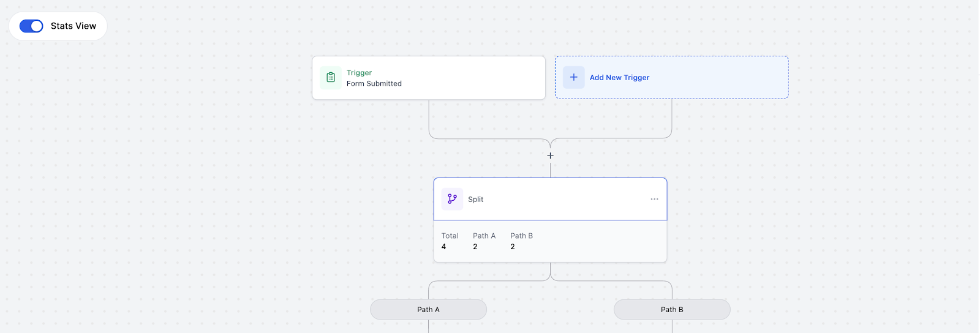Click Add New Trigger link text
This screenshot has width=980, height=333.
619,78
